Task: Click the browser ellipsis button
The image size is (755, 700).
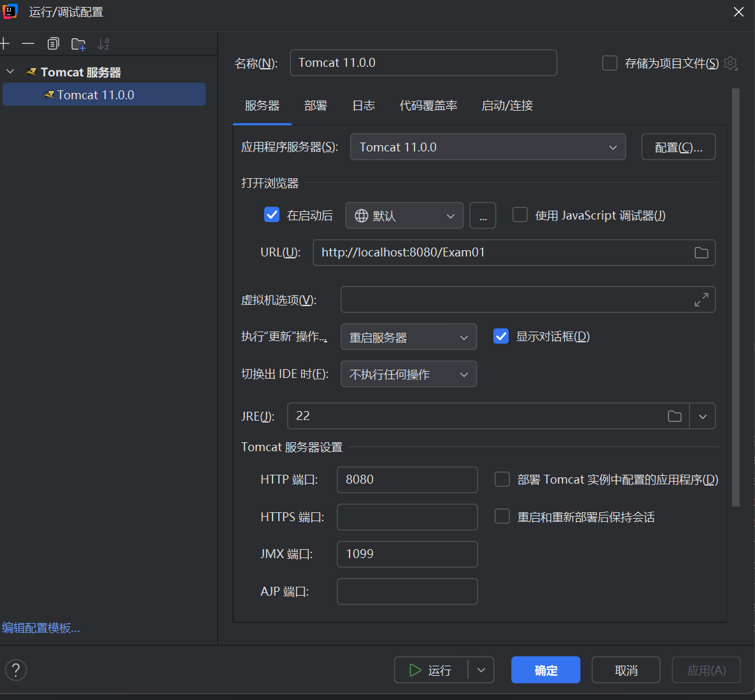Action: point(483,216)
